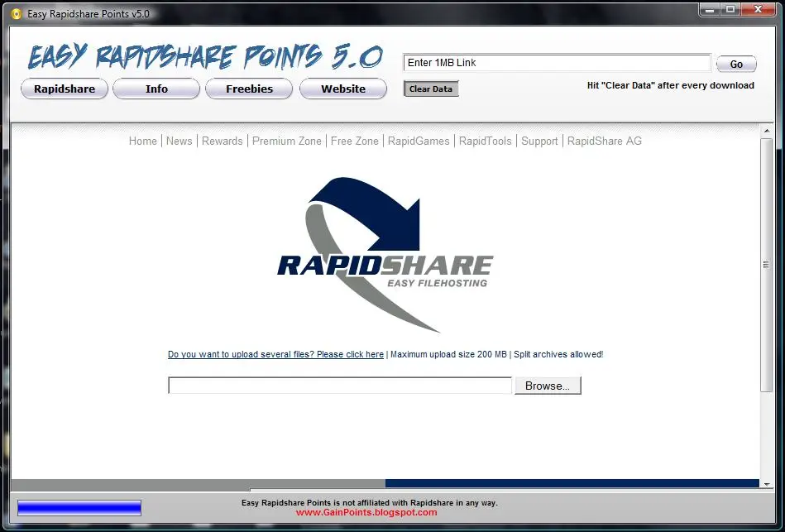This screenshot has width=785, height=532.
Task: Close the Easy Rapidshare Points window
Action: pos(758,9)
